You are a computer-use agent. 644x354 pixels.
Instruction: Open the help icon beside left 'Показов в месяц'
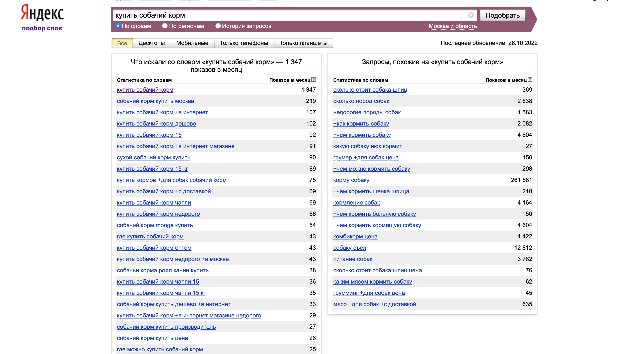tap(314, 79)
